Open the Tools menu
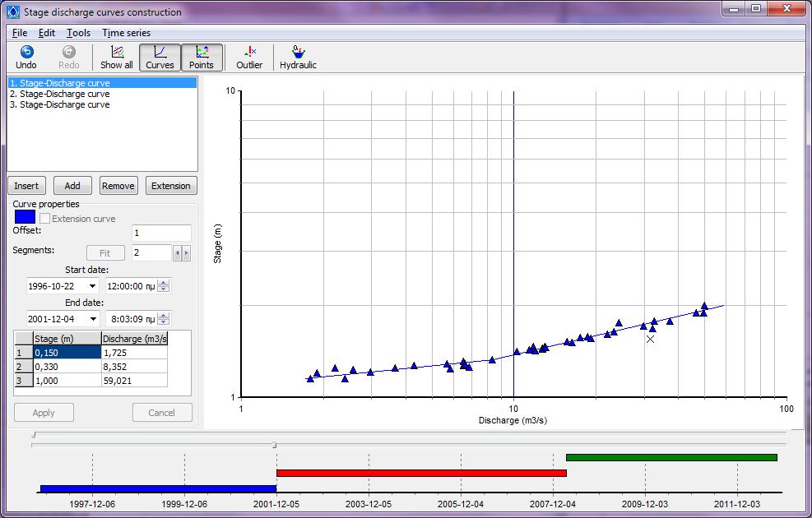The height and width of the screenshot is (518, 812). [78, 33]
